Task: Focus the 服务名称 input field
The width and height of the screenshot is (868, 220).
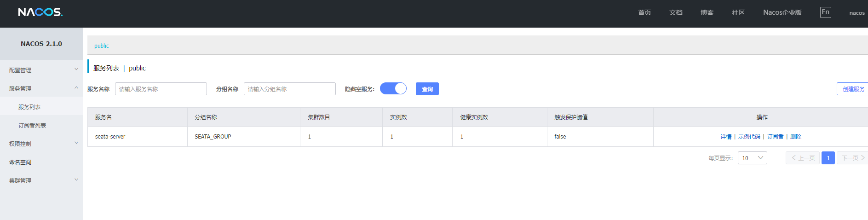Action: point(161,89)
